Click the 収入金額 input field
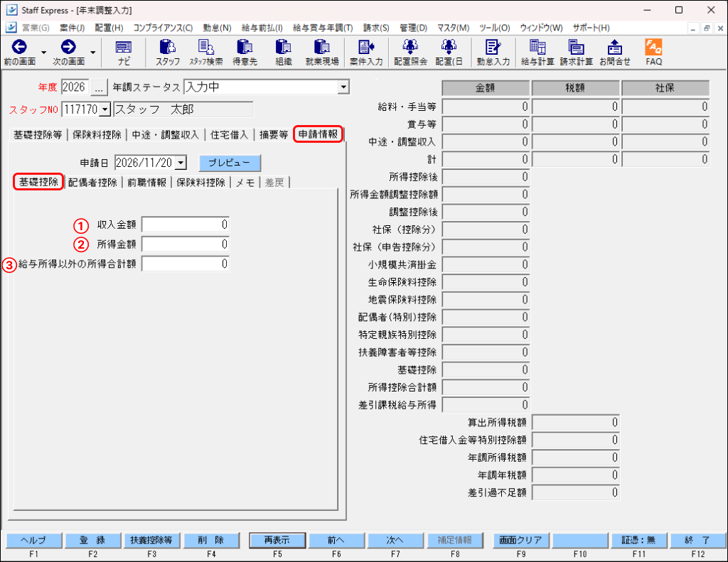Image resolution: width=728 pixels, height=562 pixels. point(186,225)
